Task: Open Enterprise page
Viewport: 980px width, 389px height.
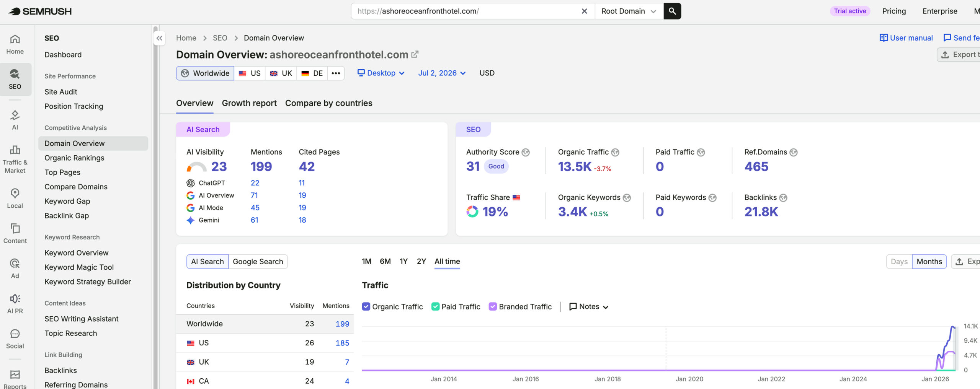Action: (940, 11)
